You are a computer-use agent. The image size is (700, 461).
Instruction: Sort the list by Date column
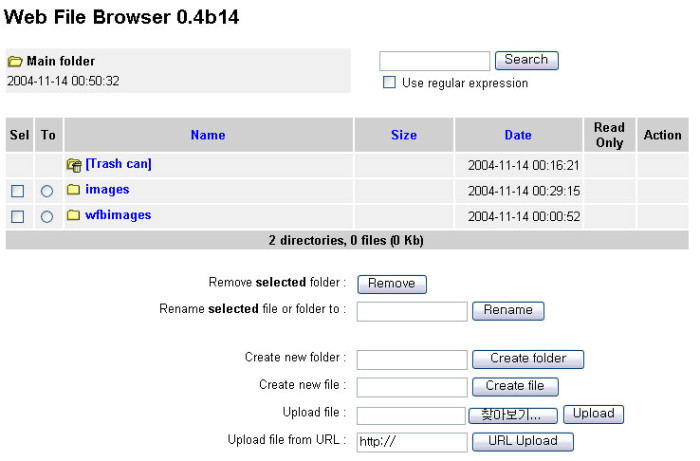pyautogui.click(x=518, y=135)
